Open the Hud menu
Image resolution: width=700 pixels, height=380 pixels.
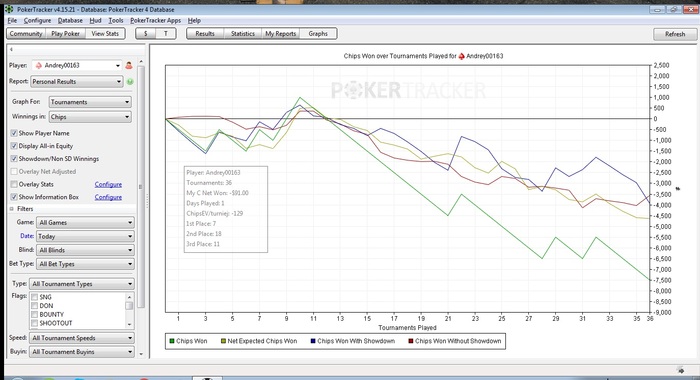(x=96, y=21)
